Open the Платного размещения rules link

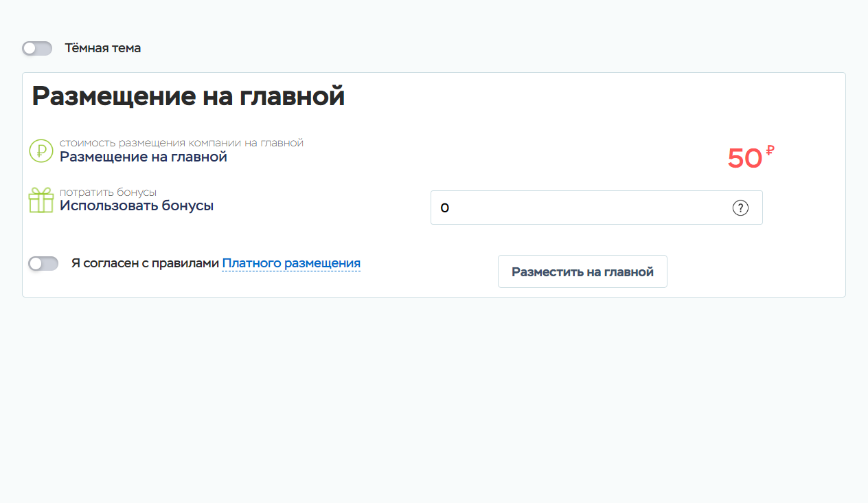click(x=291, y=263)
